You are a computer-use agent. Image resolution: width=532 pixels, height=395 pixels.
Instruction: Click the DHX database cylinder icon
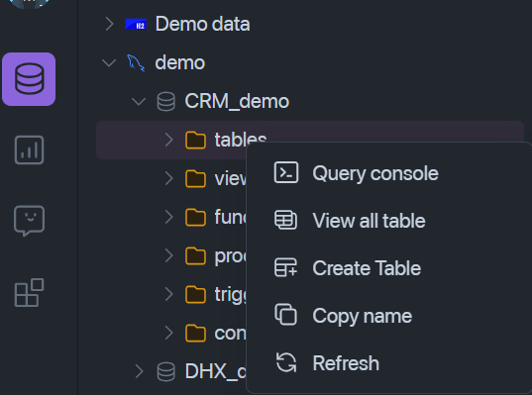tap(166, 371)
